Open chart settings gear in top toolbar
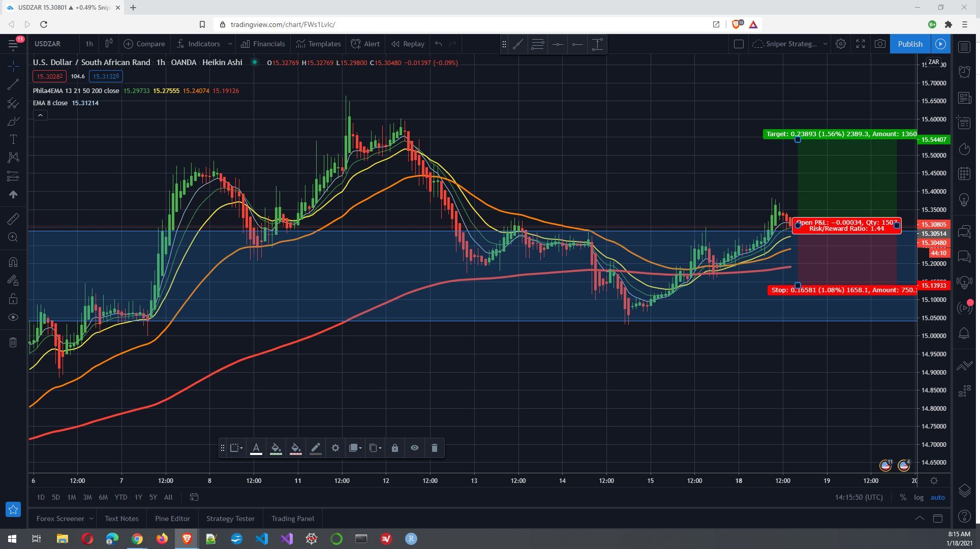 coord(841,44)
